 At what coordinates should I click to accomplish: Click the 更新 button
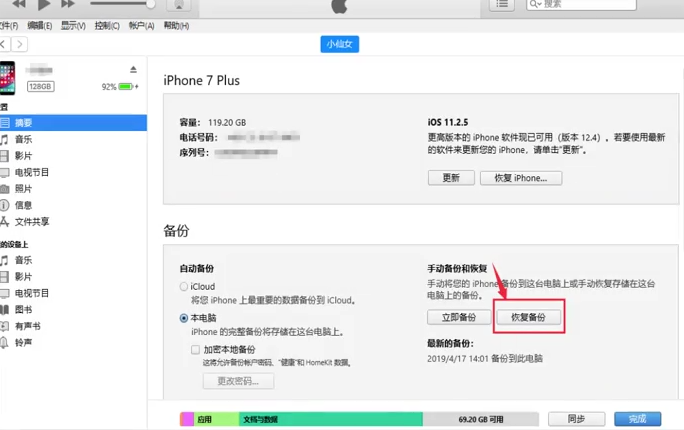point(451,178)
